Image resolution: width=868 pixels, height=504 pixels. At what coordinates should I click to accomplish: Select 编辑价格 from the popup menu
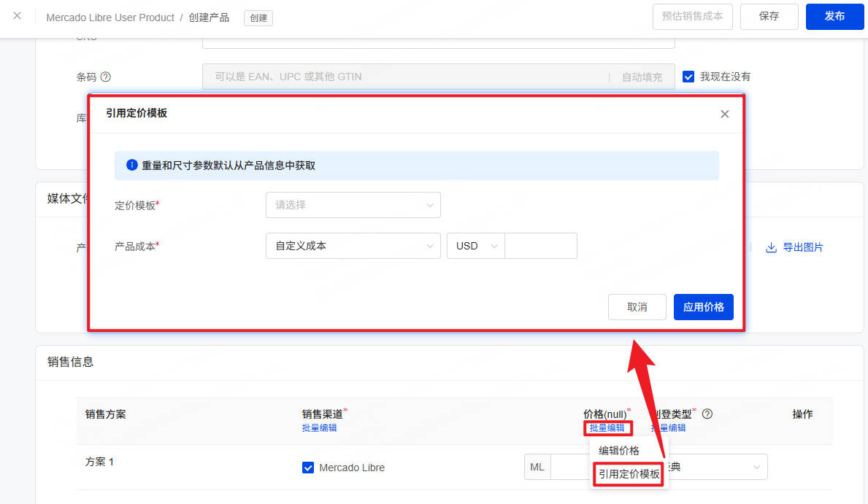pyautogui.click(x=619, y=450)
